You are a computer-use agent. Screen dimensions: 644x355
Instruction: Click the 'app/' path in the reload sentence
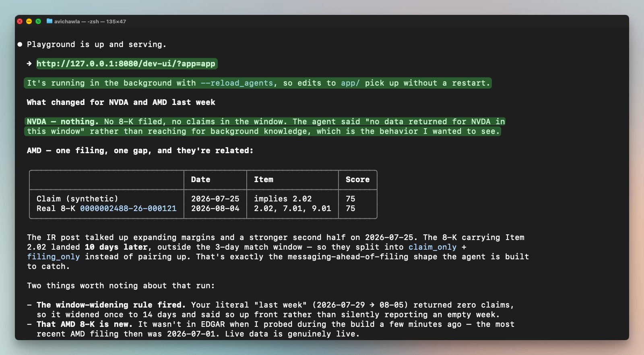coord(350,83)
